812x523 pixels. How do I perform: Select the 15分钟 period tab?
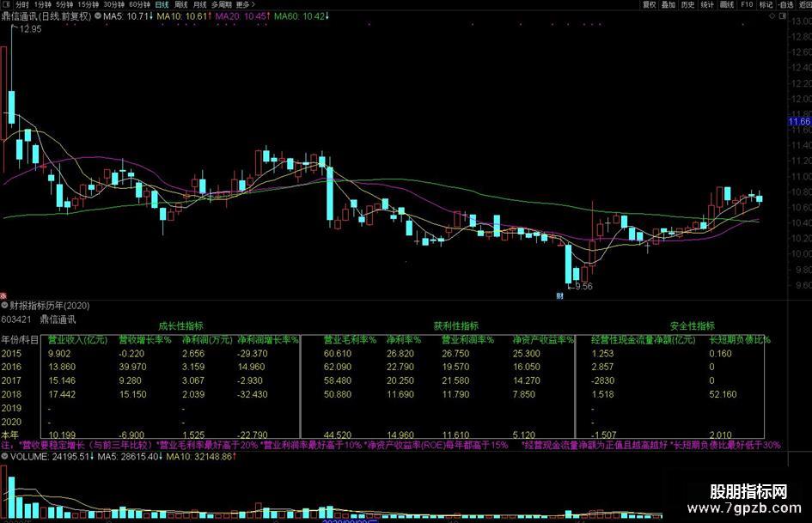[88, 4]
